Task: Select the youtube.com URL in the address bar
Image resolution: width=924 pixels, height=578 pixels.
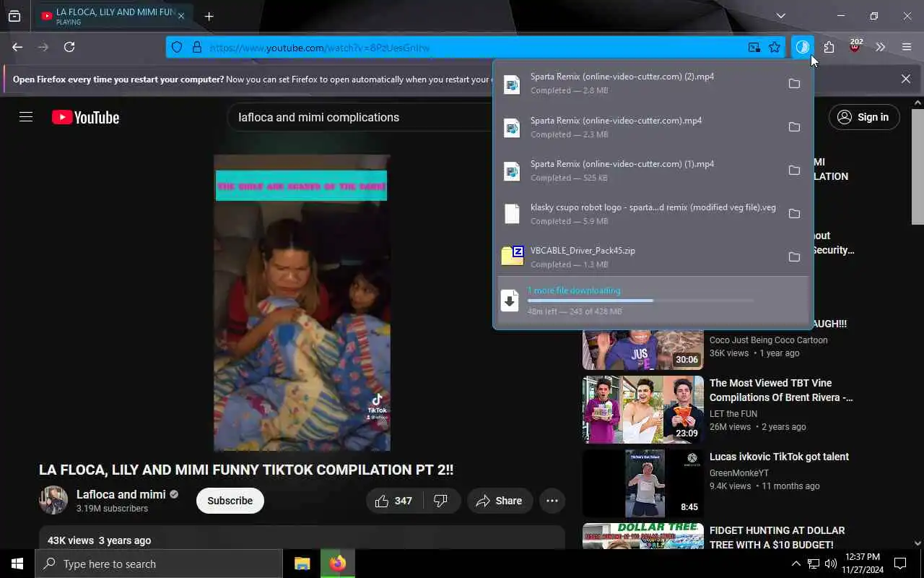Action: point(320,48)
